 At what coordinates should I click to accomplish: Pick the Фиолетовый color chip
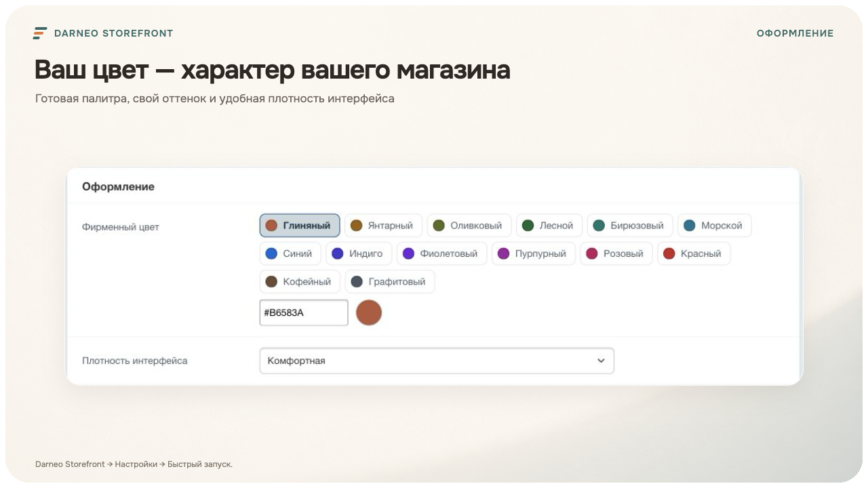tap(441, 253)
